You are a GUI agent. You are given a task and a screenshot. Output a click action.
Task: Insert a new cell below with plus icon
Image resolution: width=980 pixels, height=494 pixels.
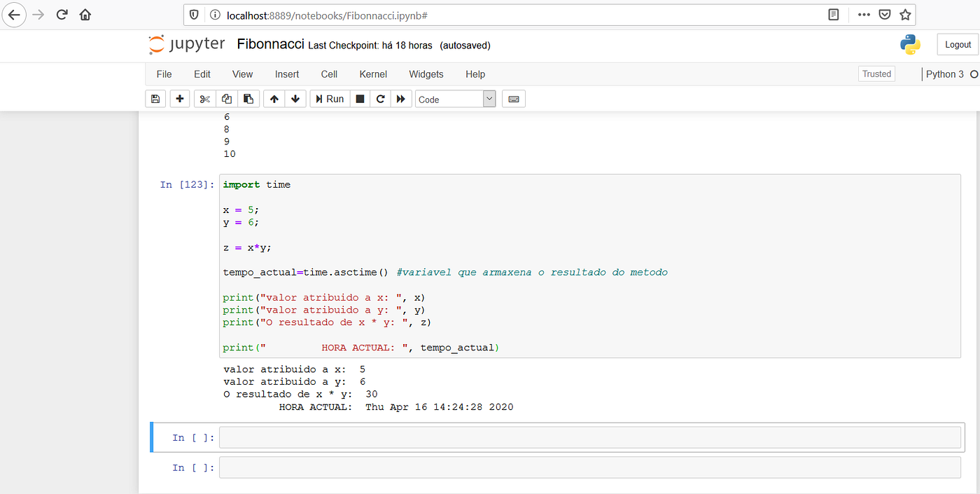point(179,98)
